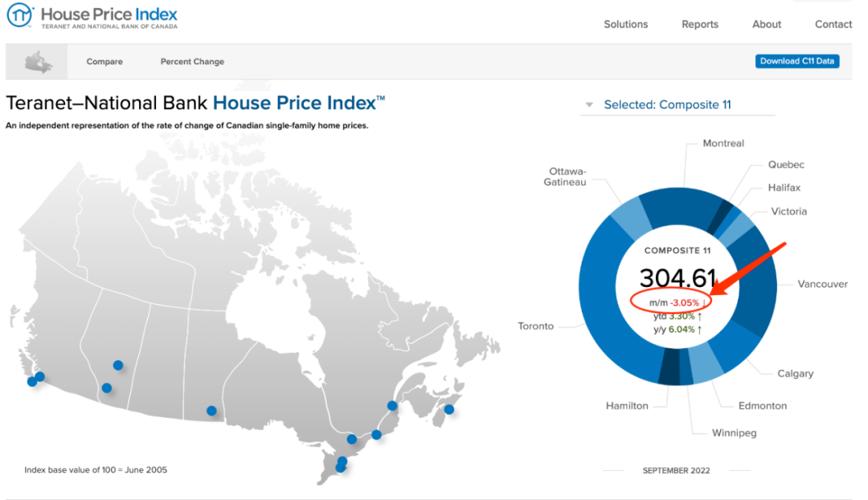
Task: Click the Winnipeg dot on the map
Action: point(211,410)
